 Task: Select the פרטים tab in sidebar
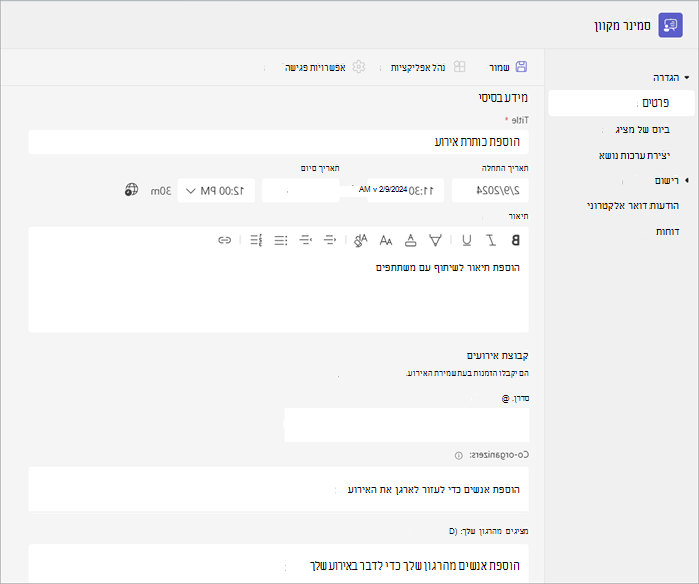[621, 103]
